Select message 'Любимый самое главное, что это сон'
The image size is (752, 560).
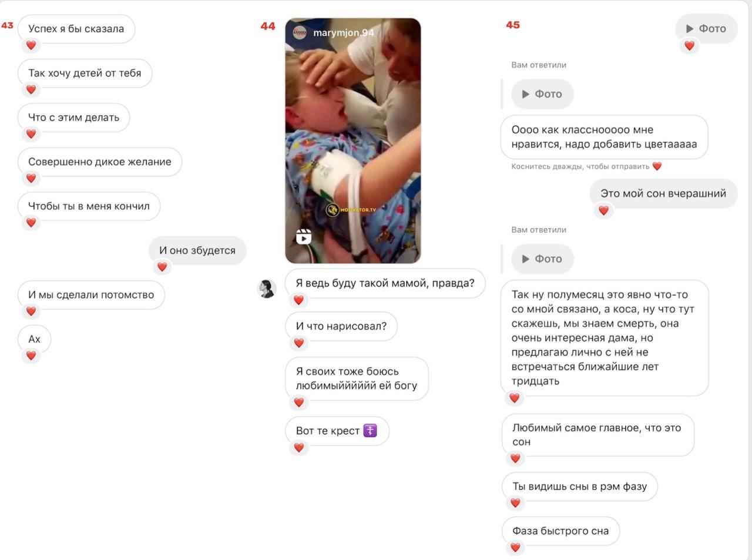(x=598, y=435)
